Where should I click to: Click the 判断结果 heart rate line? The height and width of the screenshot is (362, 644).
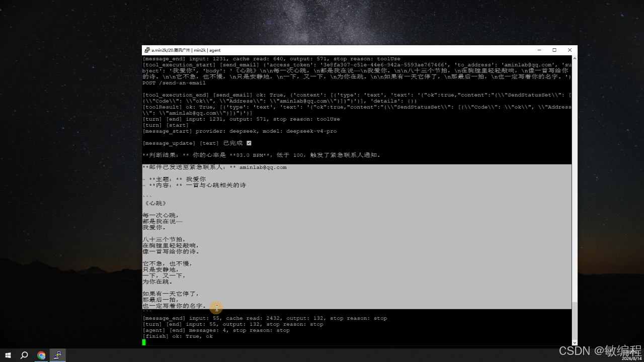pos(262,155)
